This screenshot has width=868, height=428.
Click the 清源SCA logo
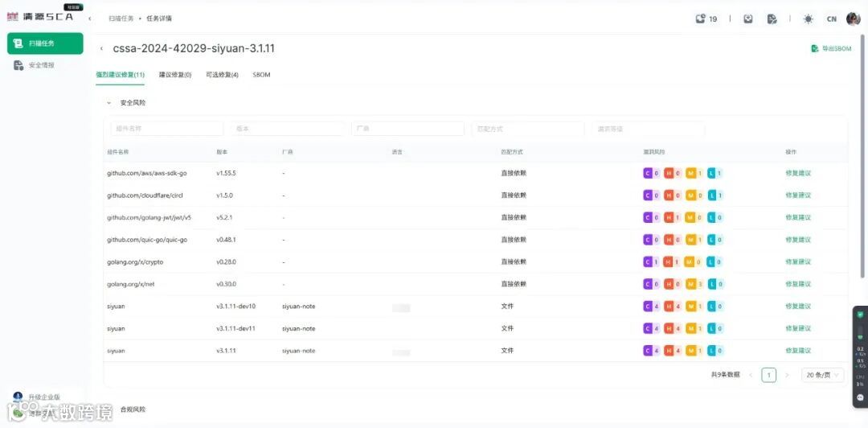point(40,17)
